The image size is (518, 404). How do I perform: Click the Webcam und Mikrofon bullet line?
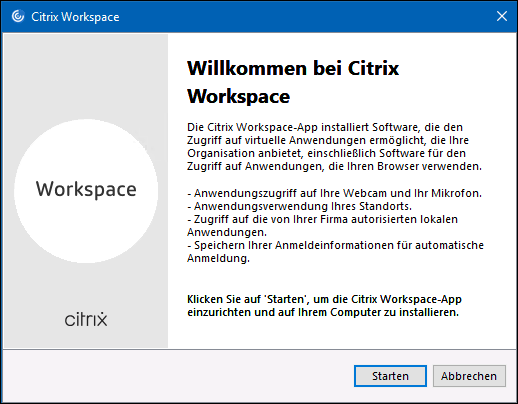pos(334,193)
